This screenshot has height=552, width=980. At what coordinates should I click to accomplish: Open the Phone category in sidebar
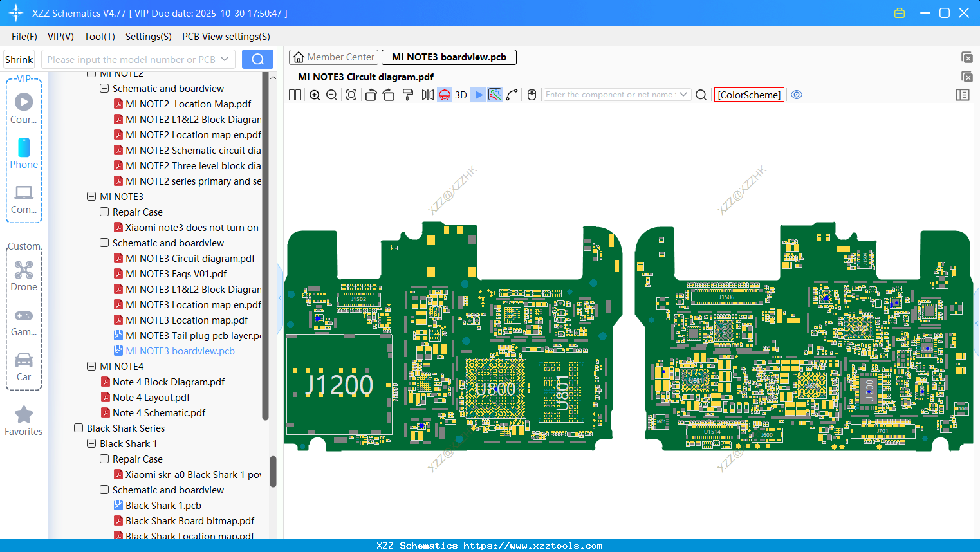click(x=24, y=153)
